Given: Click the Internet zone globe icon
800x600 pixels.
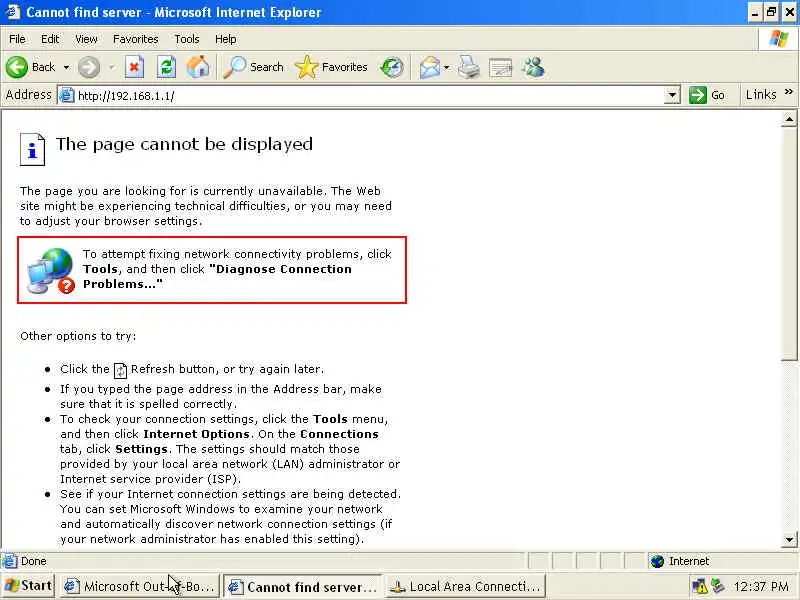Looking at the screenshot, I should coord(658,561).
